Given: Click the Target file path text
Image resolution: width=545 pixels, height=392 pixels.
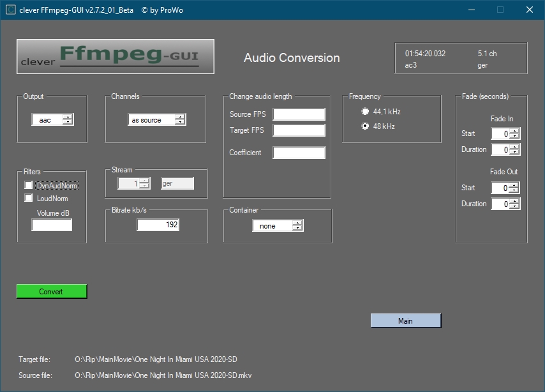Looking at the screenshot, I should [156, 359].
